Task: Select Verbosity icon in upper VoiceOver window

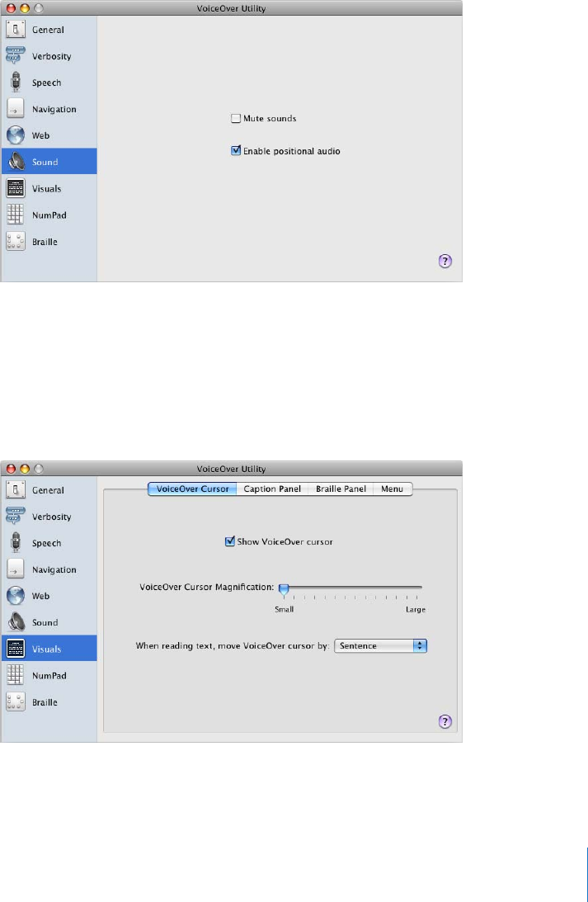Action: [16, 56]
